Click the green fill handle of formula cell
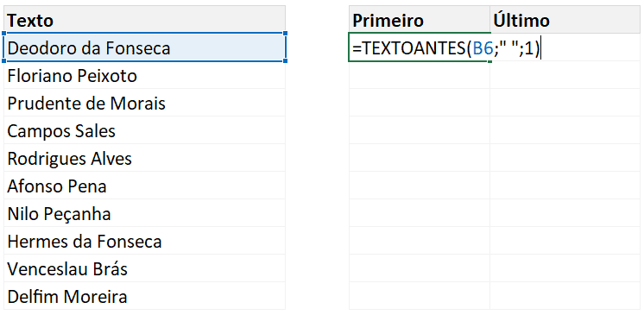644x315 pixels. click(489, 61)
